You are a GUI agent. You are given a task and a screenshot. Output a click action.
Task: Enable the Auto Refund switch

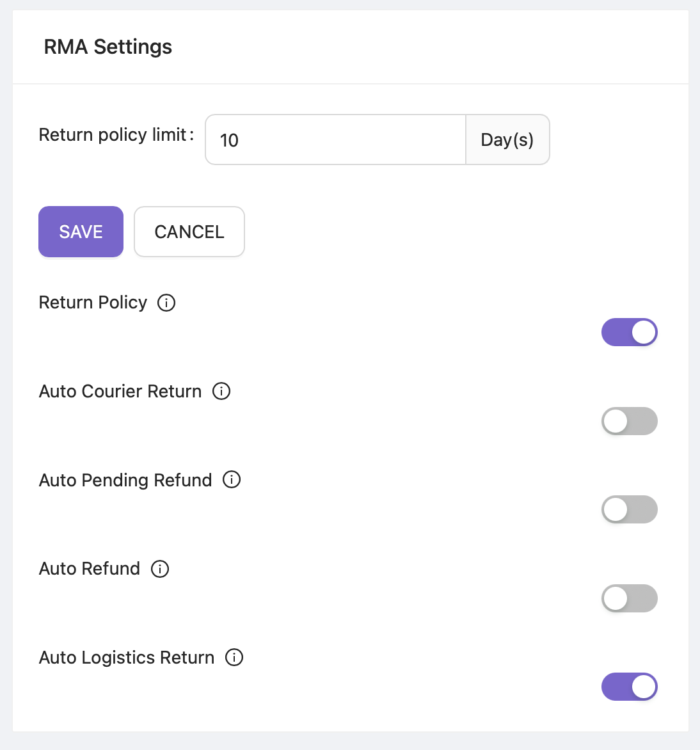(630, 598)
